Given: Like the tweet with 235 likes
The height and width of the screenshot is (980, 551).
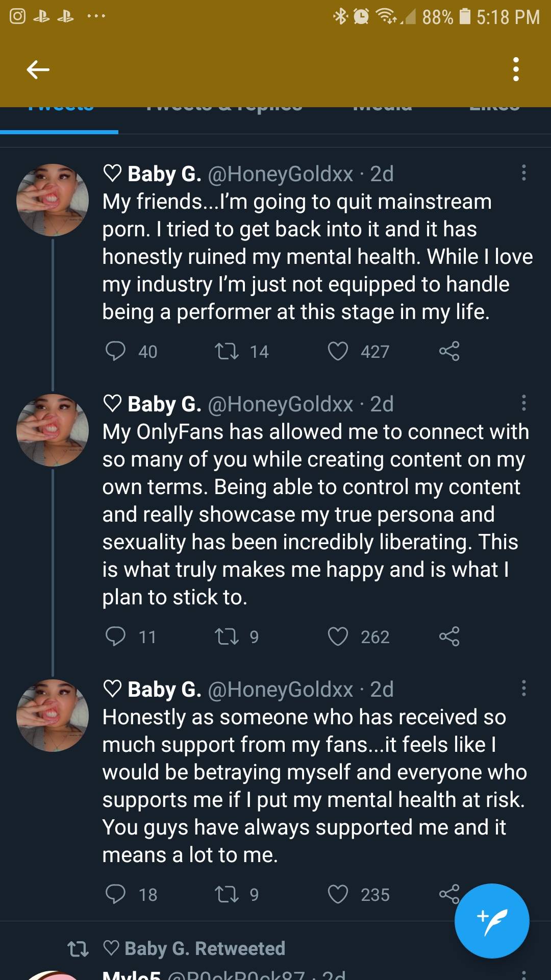Looking at the screenshot, I should pyautogui.click(x=338, y=894).
